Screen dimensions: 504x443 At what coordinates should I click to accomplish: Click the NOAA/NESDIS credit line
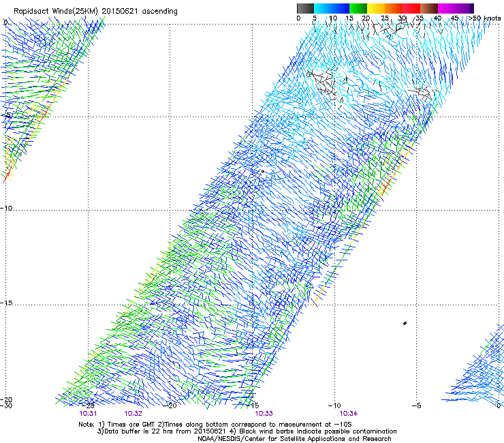(294, 439)
